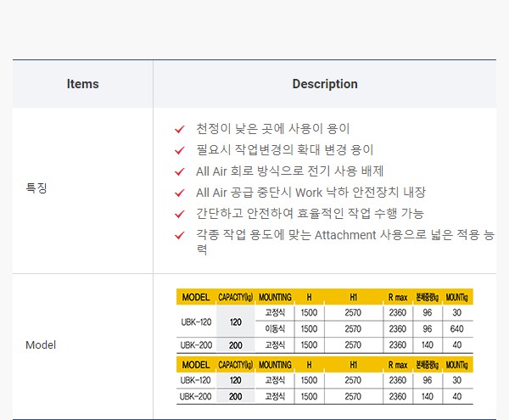Select the "Model" row label
509x420 pixels.
pyautogui.click(x=41, y=345)
